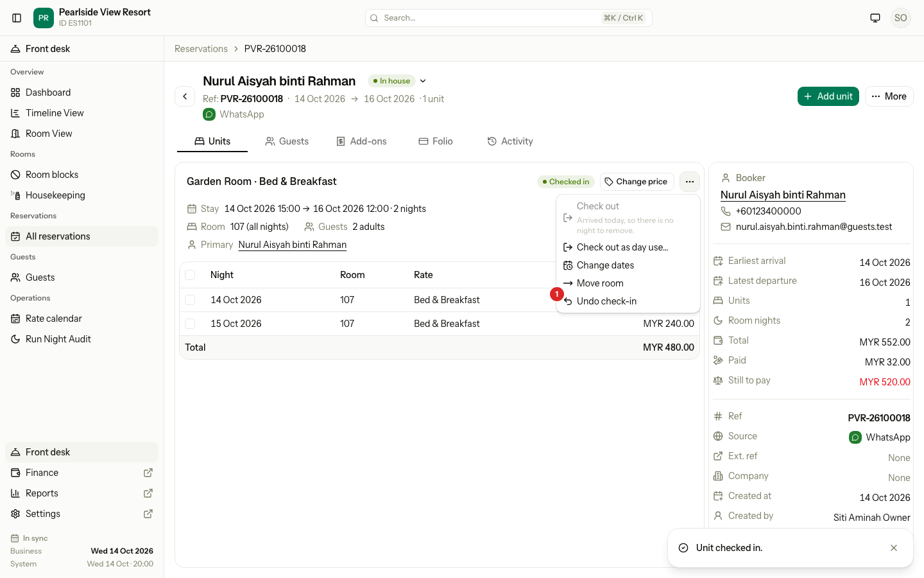This screenshot has width=924, height=578.
Task: Switch to the Add-ons tab
Action: 362,141
